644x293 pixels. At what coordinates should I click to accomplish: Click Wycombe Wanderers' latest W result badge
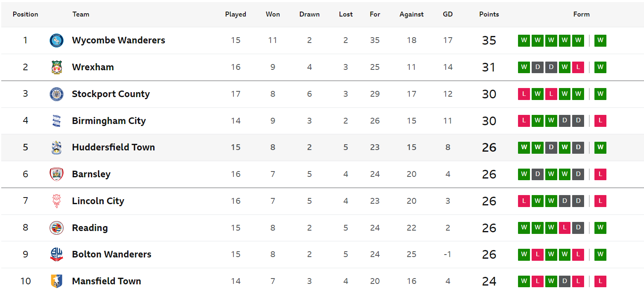click(x=600, y=40)
